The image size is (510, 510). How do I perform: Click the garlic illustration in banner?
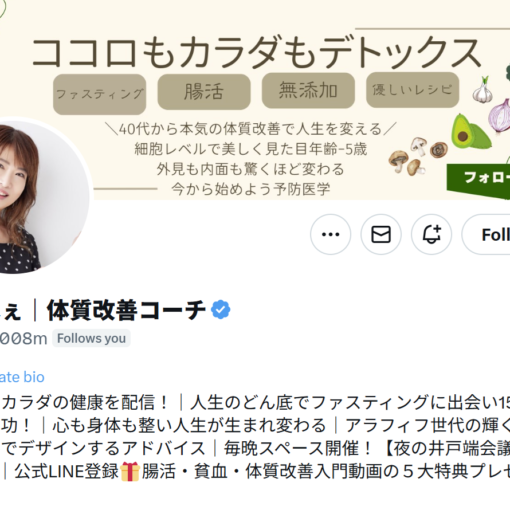click(x=482, y=90)
